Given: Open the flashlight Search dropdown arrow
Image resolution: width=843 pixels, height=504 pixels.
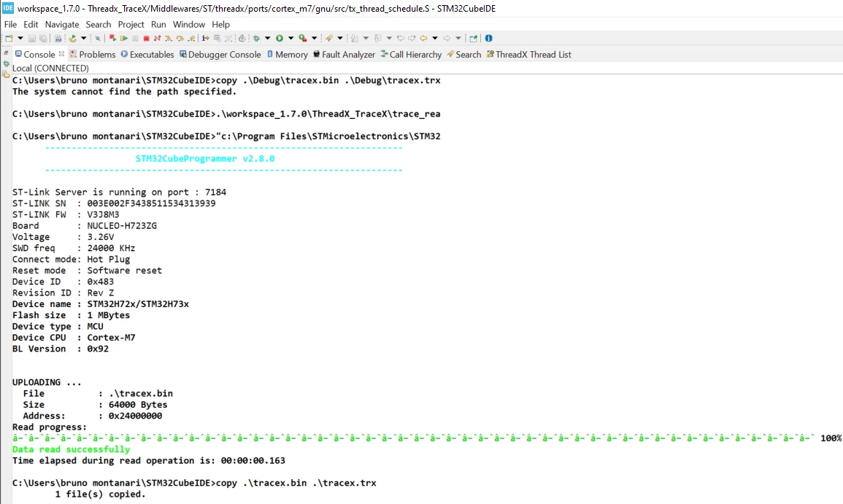Looking at the screenshot, I should pos(340,38).
